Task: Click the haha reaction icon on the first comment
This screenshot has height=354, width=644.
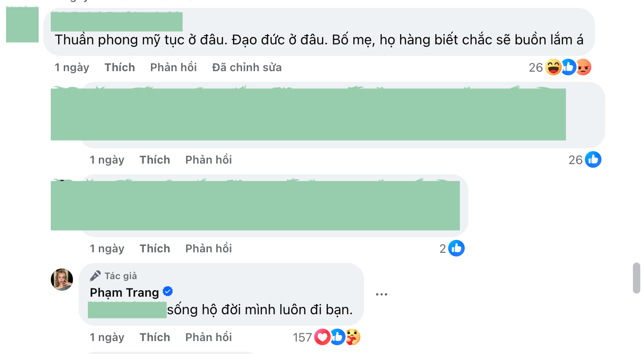Action: [554, 67]
